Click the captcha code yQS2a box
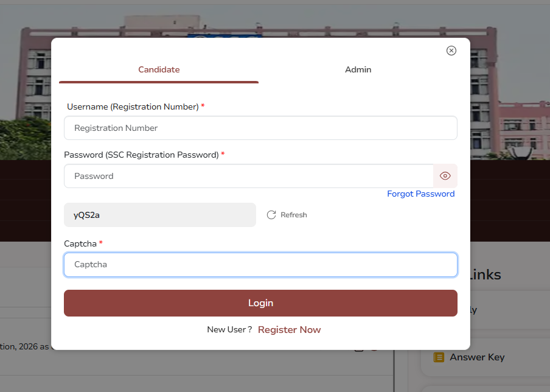Image resolution: width=550 pixels, height=392 pixels. coord(160,215)
